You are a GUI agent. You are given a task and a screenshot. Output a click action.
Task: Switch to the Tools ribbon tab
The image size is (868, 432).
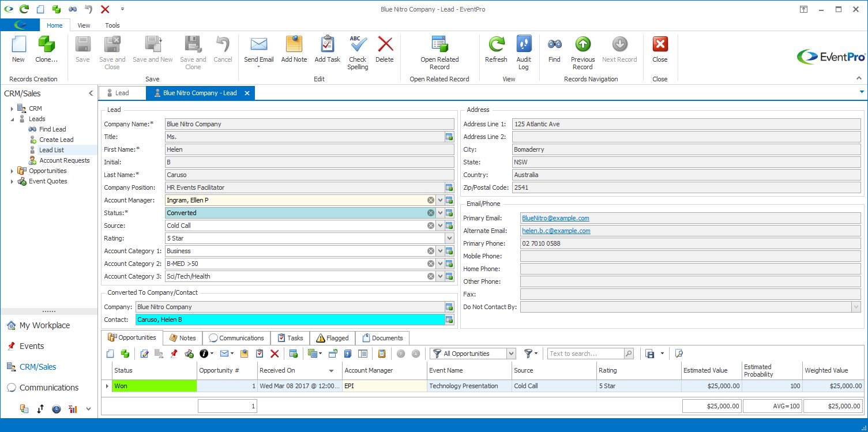pyautogui.click(x=112, y=25)
